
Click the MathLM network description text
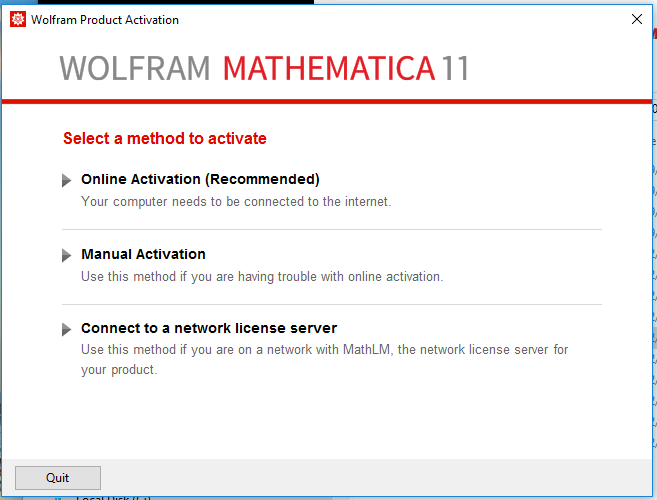[324, 360]
